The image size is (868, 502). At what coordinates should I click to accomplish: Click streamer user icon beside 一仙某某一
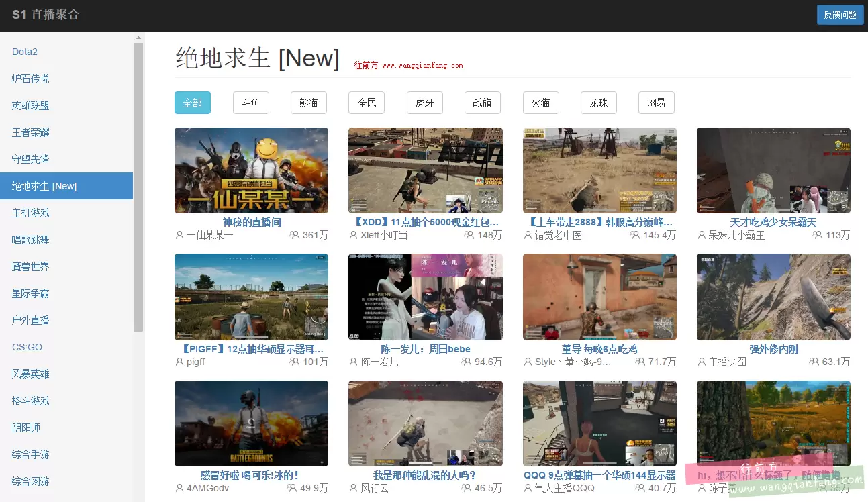tap(179, 235)
